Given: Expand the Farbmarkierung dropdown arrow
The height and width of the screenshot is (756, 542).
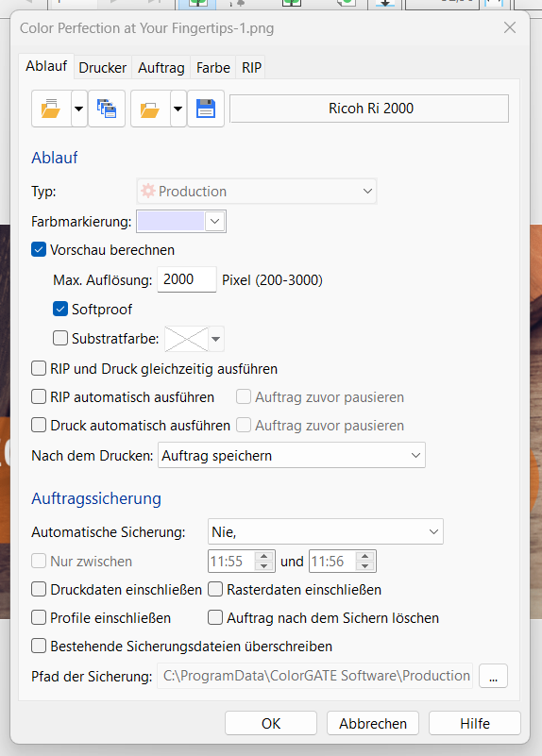Looking at the screenshot, I should (x=215, y=222).
